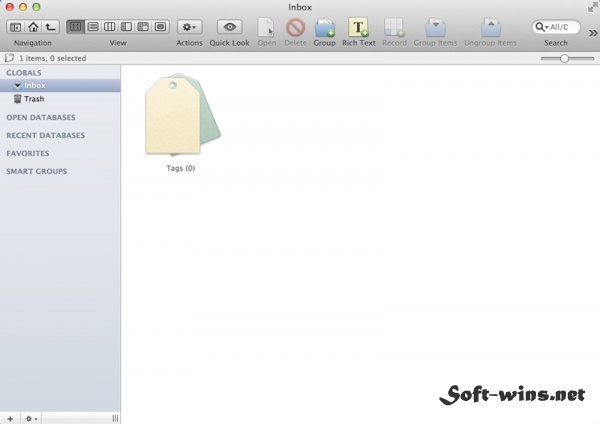Click the Smart Groups section header
The height and width of the screenshot is (424, 600).
[x=37, y=171]
